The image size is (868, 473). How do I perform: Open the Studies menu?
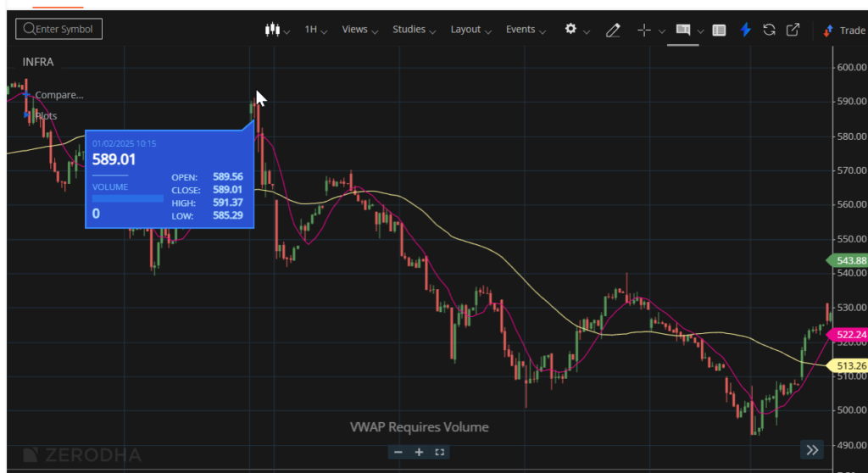pos(414,30)
